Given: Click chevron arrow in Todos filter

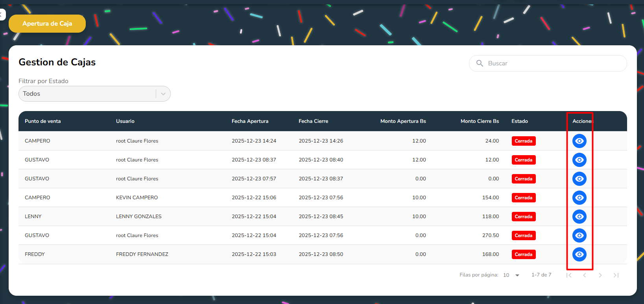Looking at the screenshot, I should pos(163,94).
